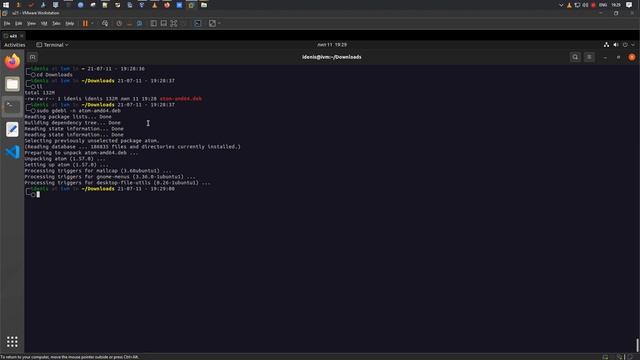Viewport: 640px width, 360px height.
Task: Click power icon in GNOME top bar
Action: pyautogui.click(x=625, y=45)
